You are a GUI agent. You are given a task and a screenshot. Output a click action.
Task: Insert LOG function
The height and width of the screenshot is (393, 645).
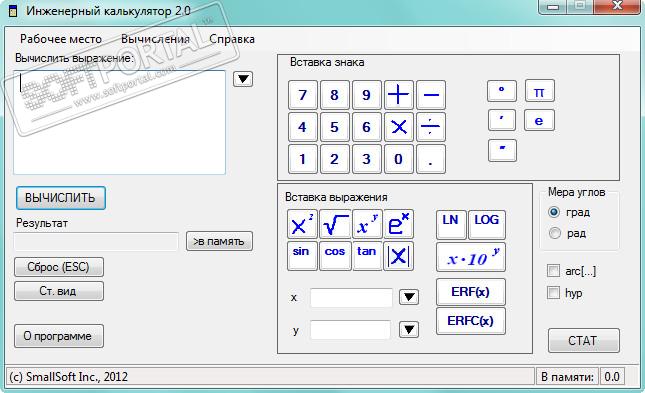point(487,225)
